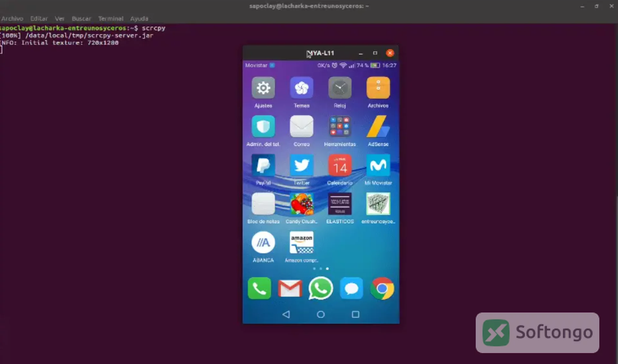Open the Mi Movistar app
This screenshot has width=618, height=364.
click(x=378, y=165)
